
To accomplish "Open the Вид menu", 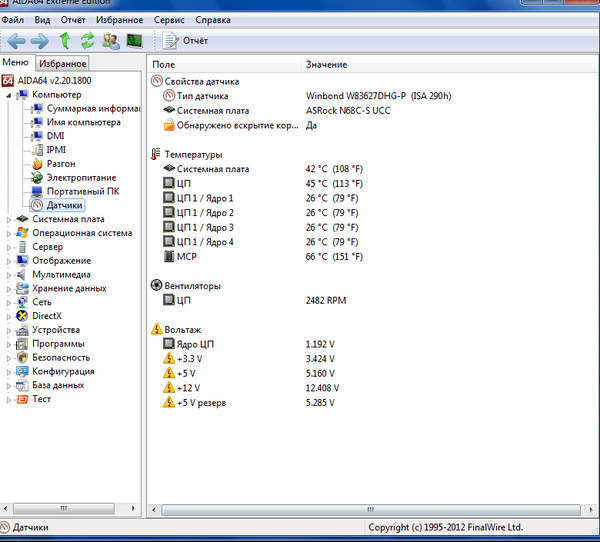I will click(42, 20).
